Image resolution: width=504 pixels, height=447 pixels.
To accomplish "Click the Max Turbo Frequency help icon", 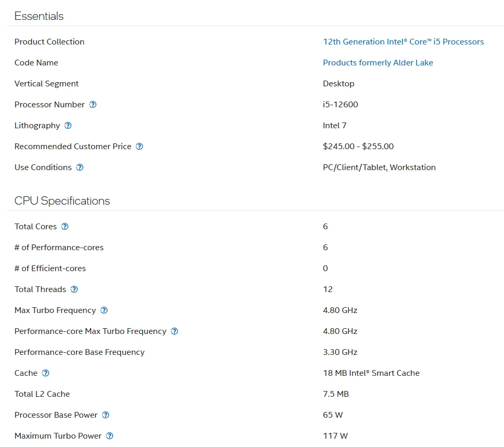I will coord(104,310).
